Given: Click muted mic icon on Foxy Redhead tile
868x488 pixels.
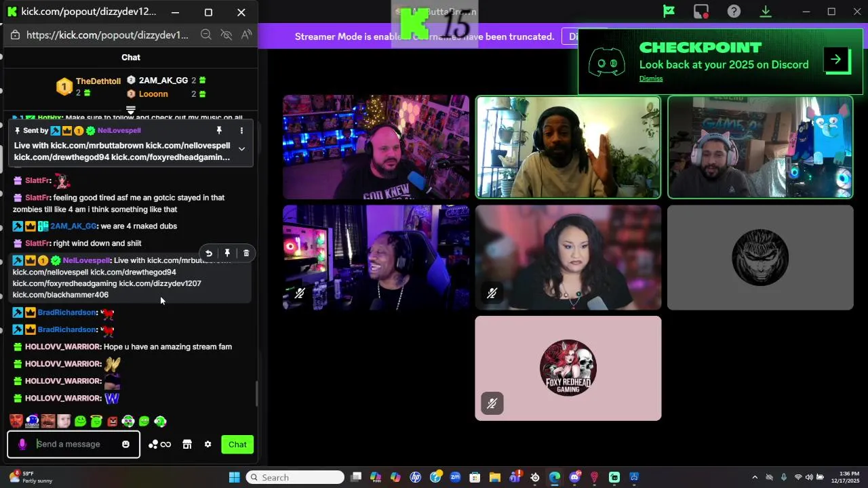Looking at the screenshot, I should pos(492,403).
